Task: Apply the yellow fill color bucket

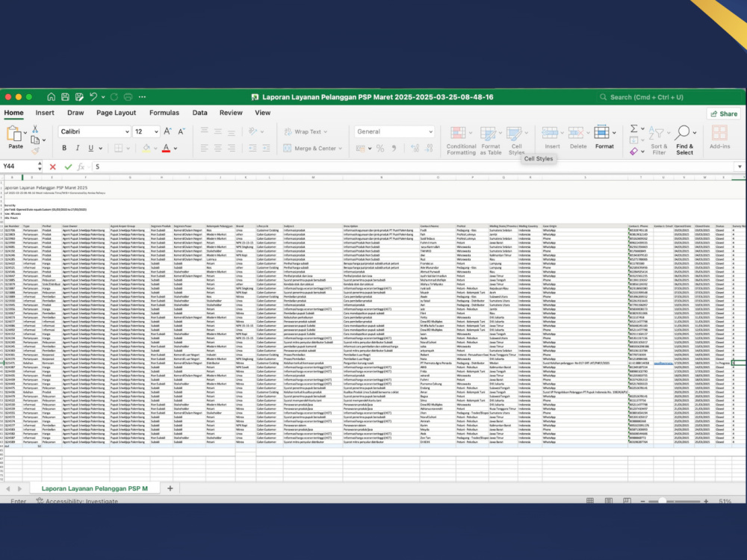Action: pyautogui.click(x=146, y=148)
